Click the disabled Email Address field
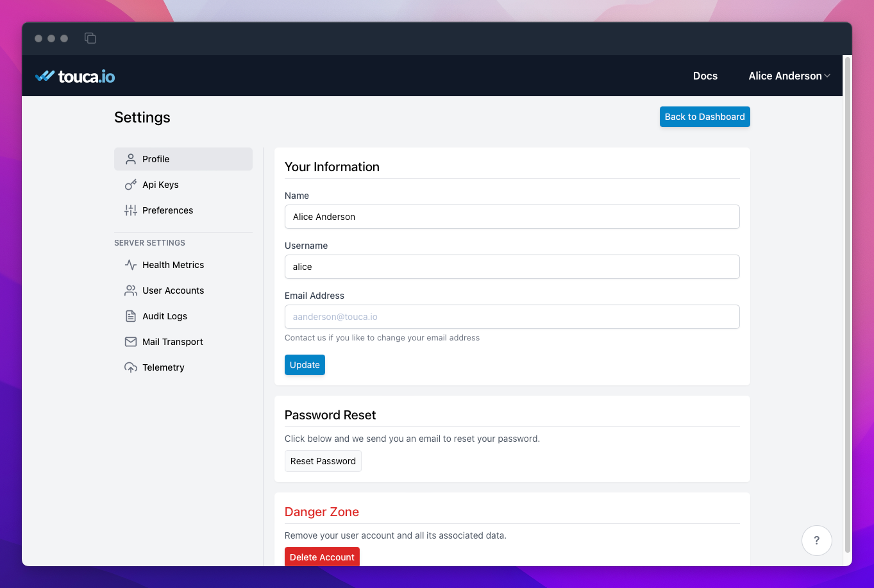The image size is (874, 588). [512, 317]
